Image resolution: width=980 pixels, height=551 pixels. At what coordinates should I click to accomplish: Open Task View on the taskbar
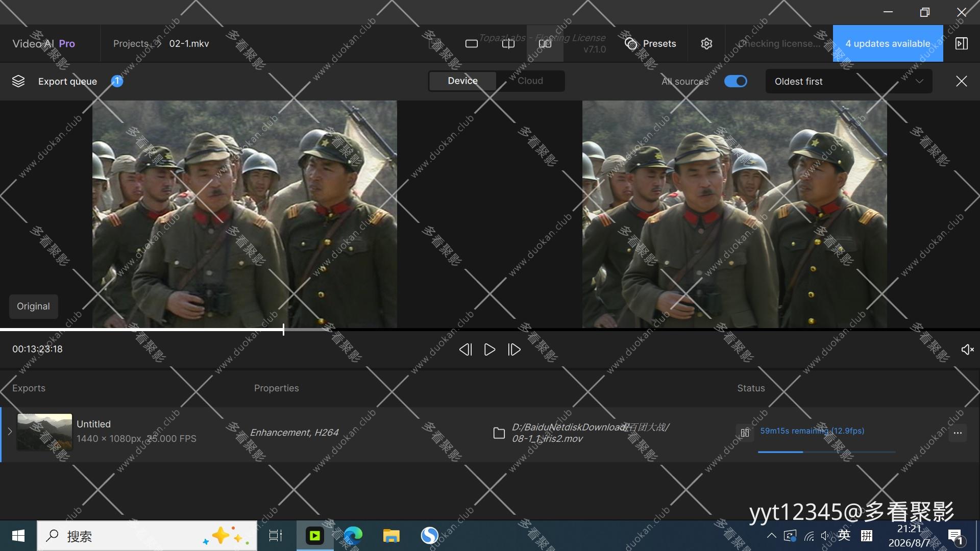click(276, 536)
